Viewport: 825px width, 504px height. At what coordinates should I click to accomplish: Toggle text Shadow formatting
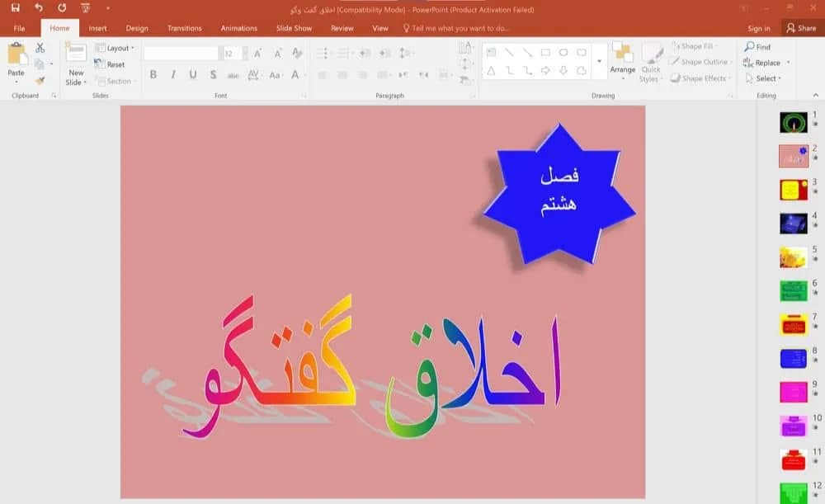click(213, 75)
